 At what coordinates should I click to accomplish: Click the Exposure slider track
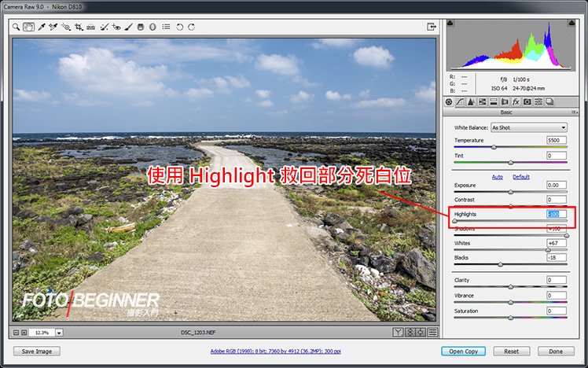coord(510,192)
